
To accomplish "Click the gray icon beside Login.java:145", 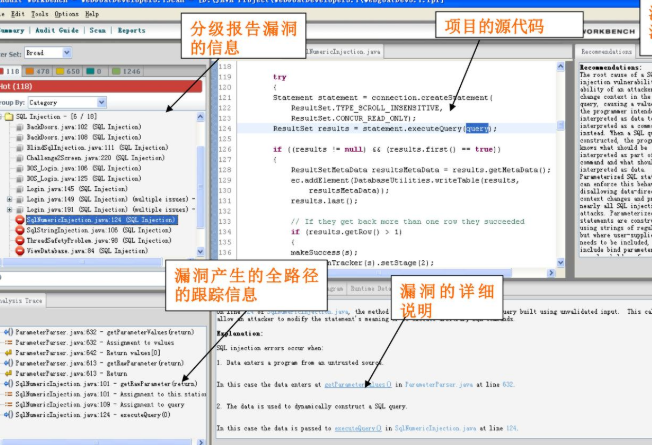I will click(x=20, y=189).
